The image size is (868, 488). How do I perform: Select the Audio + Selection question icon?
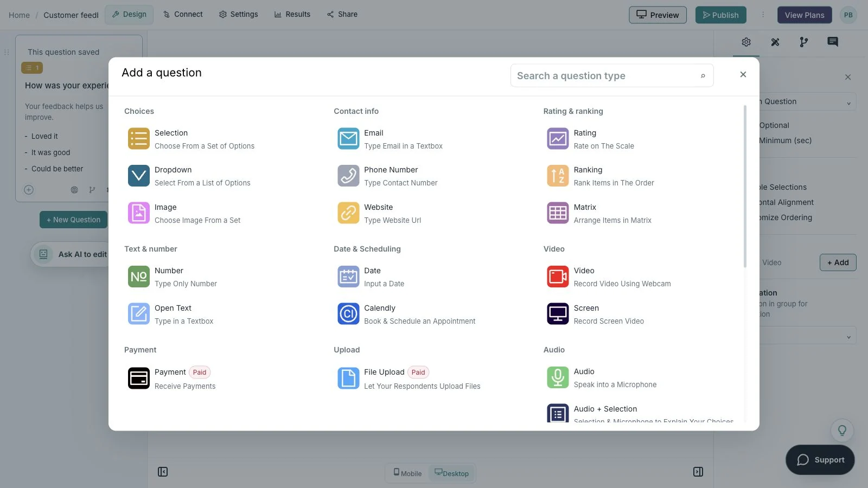click(558, 413)
